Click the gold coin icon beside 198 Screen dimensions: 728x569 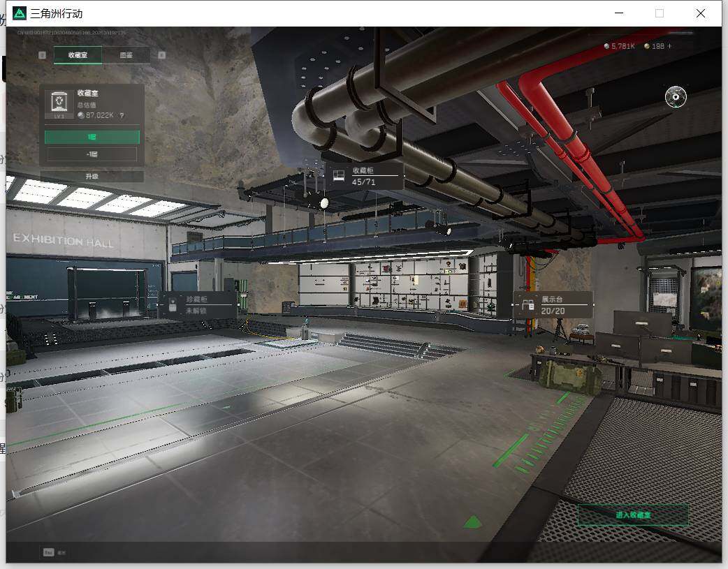(647, 46)
